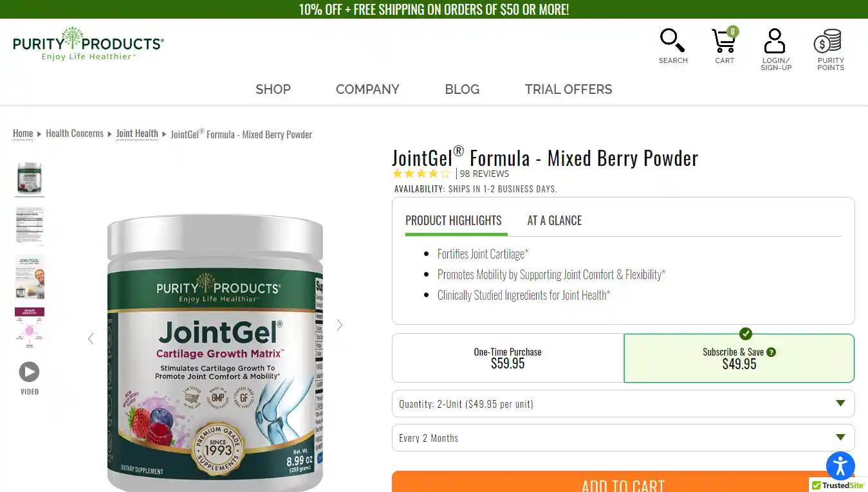
Task: Play the product Video icon
Action: [x=29, y=372]
